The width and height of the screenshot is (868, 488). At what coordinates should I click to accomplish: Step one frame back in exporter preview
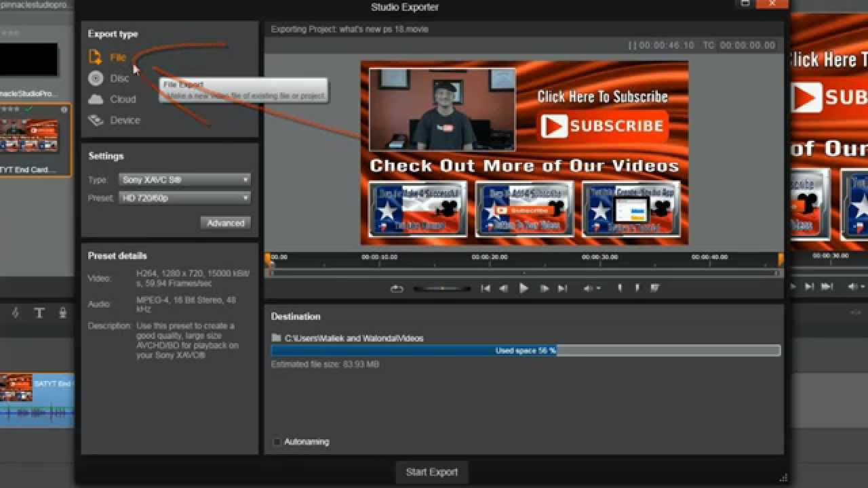[x=503, y=288]
